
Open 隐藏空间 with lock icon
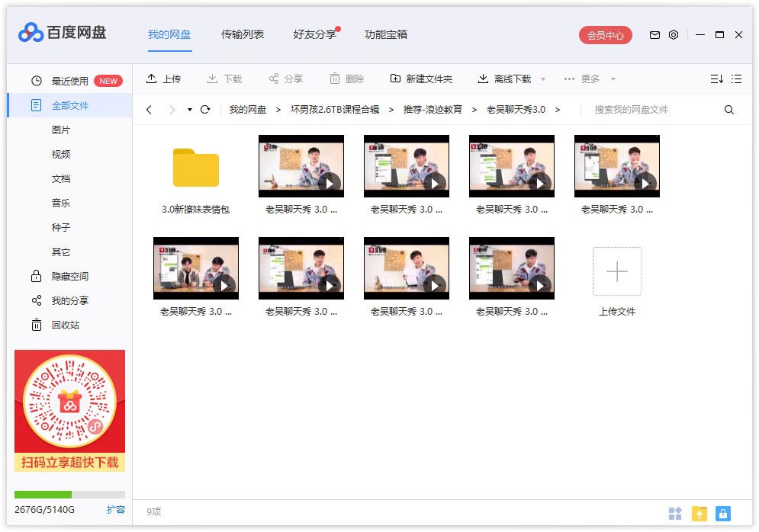click(x=60, y=276)
